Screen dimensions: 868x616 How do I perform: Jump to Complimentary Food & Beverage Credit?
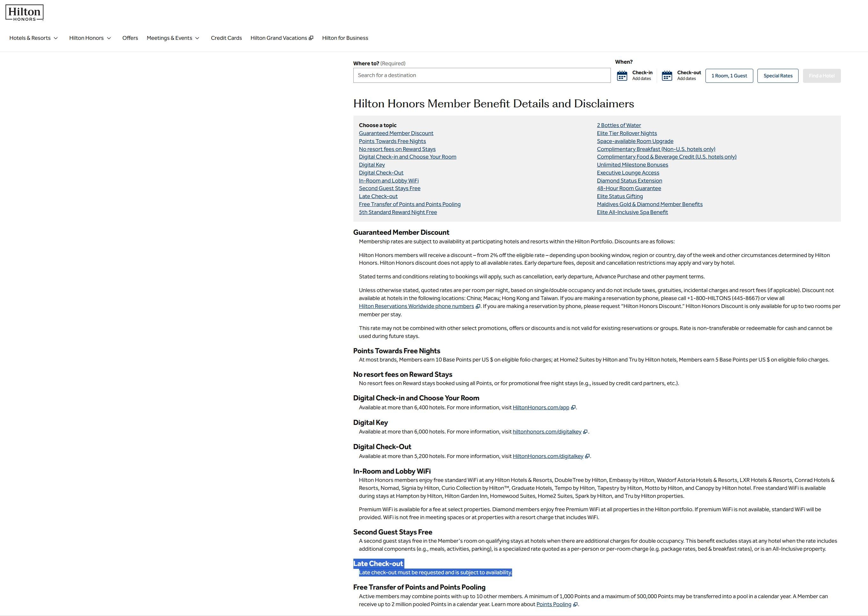point(667,157)
